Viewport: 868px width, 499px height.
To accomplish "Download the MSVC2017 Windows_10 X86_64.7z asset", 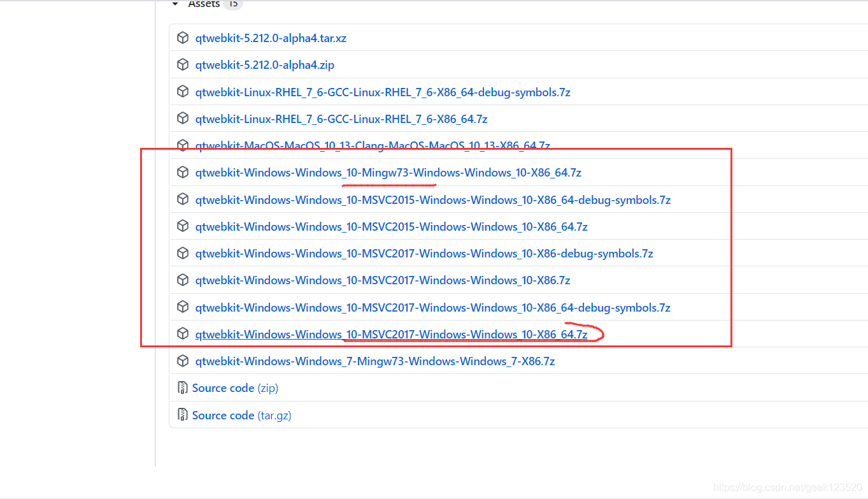I will point(392,335).
